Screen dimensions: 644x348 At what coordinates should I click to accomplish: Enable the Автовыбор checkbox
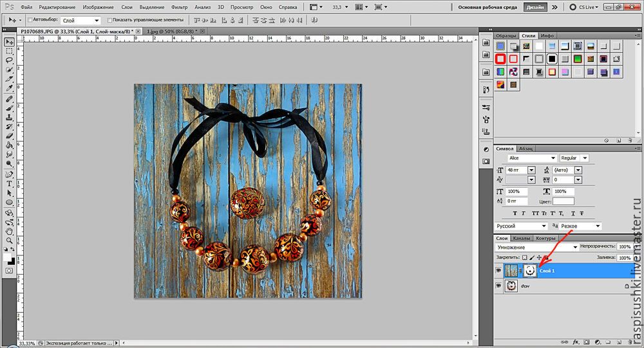(30, 21)
